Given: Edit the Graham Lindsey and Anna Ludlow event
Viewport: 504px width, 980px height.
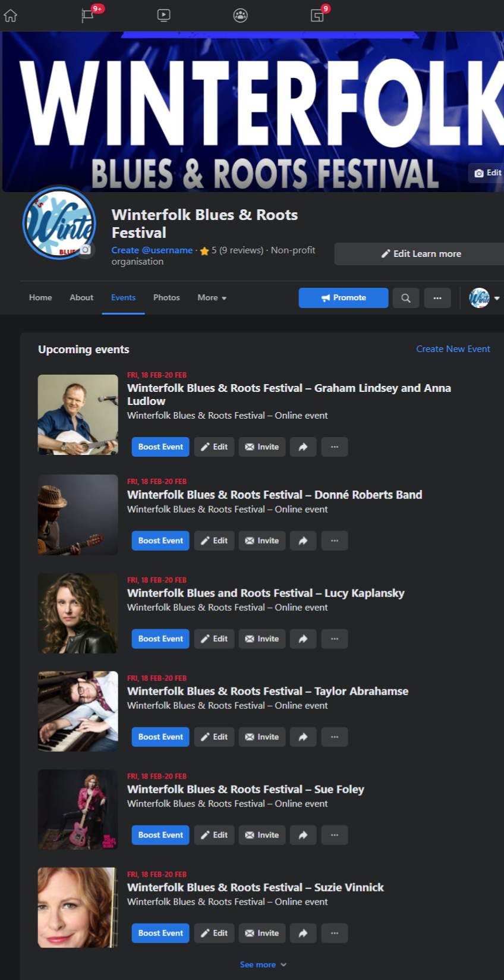Looking at the screenshot, I should [215, 447].
